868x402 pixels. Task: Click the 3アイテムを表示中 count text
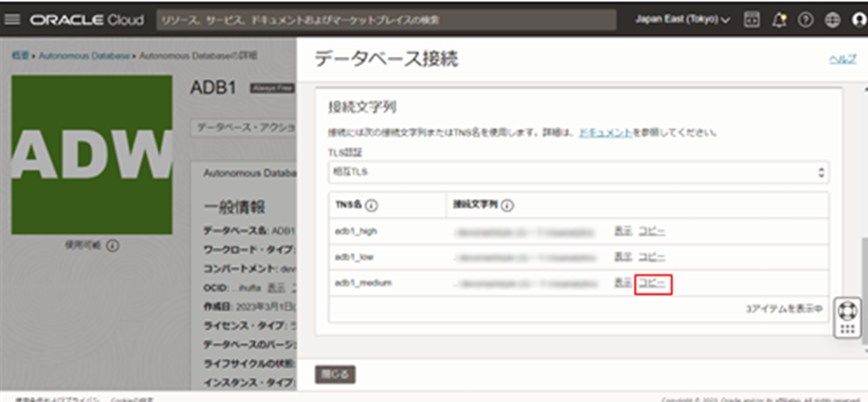click(784, 310)
